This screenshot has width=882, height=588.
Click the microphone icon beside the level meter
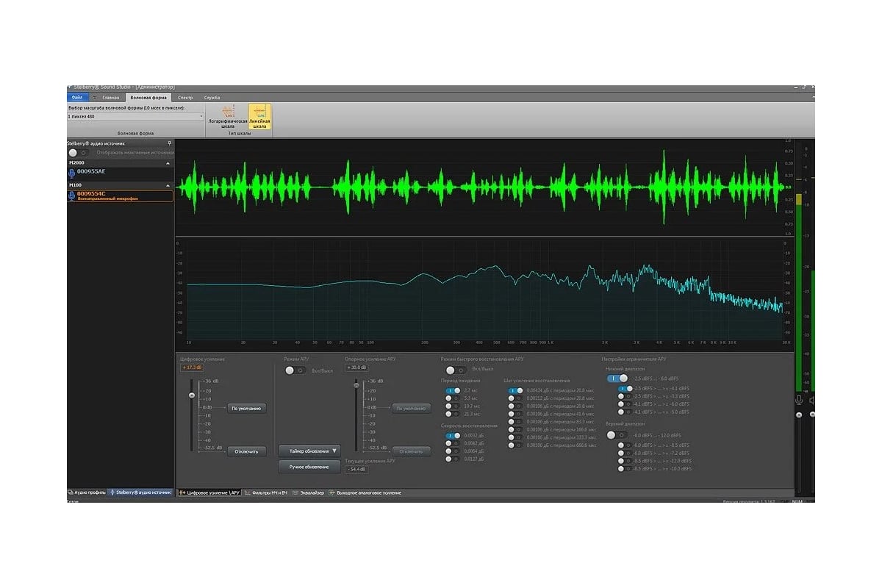pyautogui.click(x=799, y=400)
